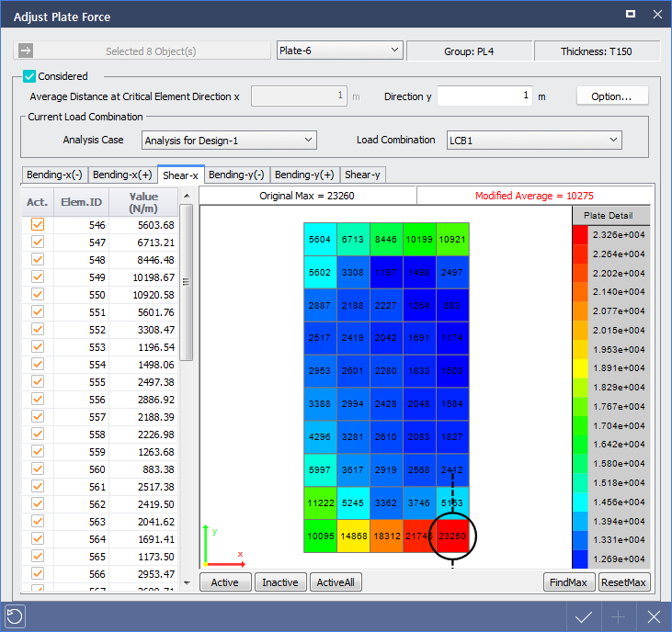This screenshot has height=632, width=672.
Task: Expand the Analysis Case dropdown
Action: click(x=229, y=140)
